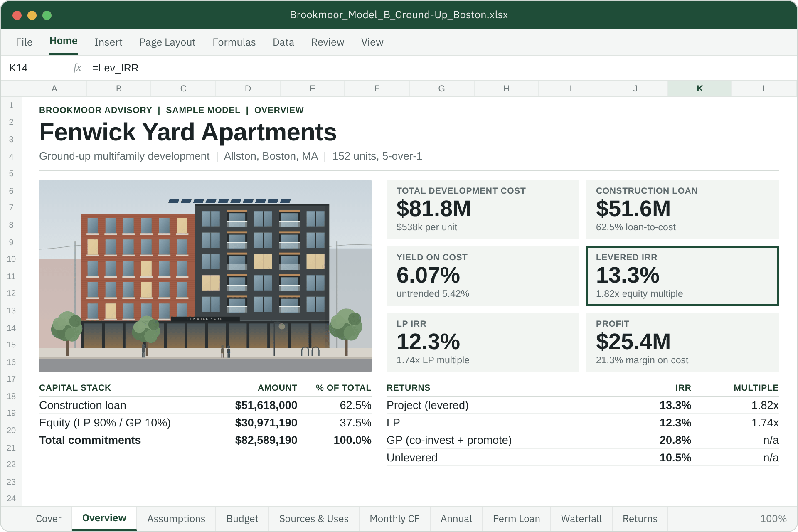Click the $30,971,190 equity amount
Screen dimensions: 798x532
pos(266,423)
